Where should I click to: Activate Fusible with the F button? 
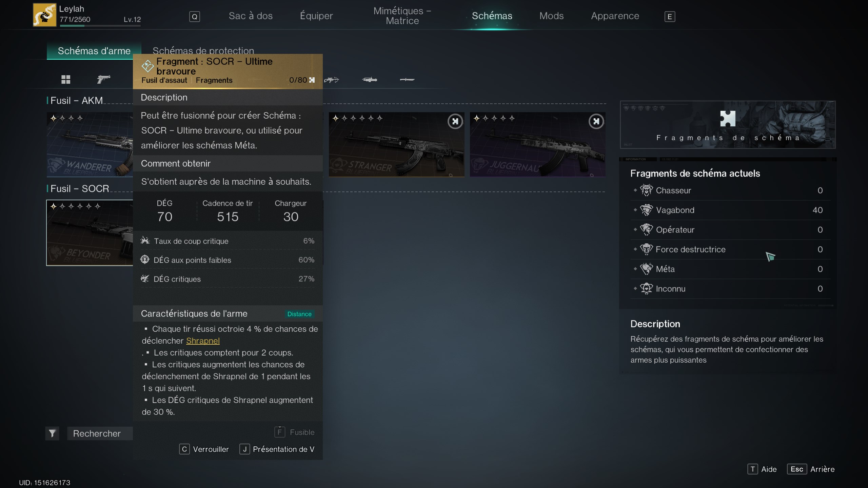click(x=279, y=432)
